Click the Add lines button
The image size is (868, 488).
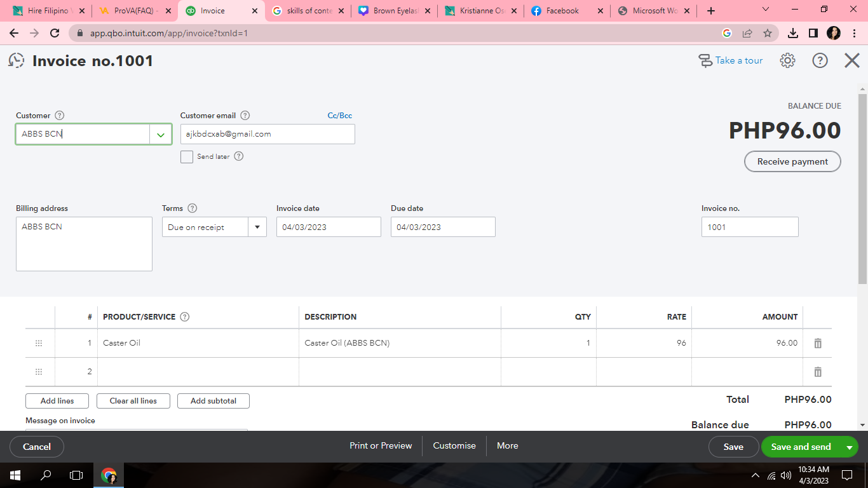[x=57, y=401]
